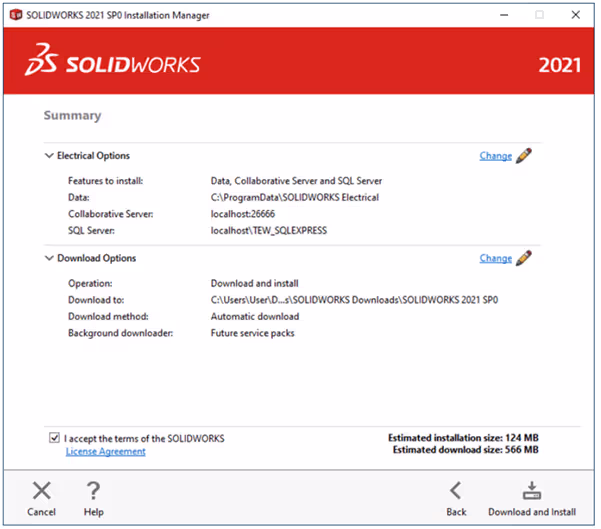Collapse the Download Options section

tap(49, 258)
